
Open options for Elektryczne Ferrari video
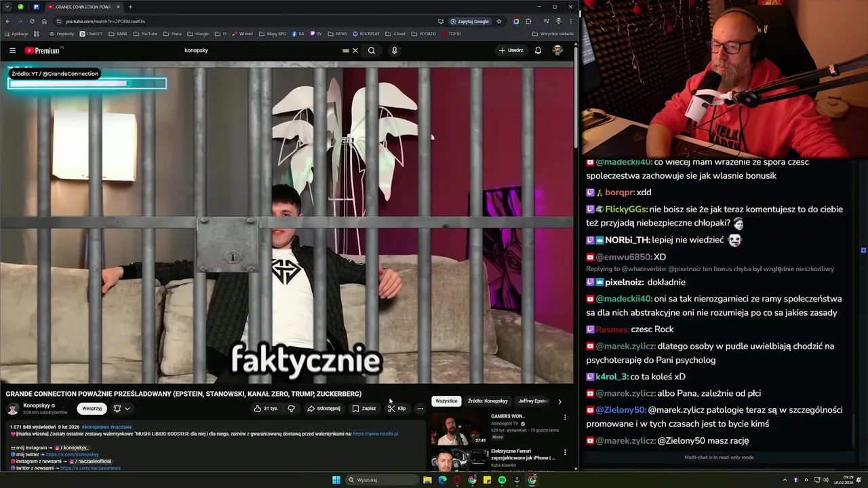565,452
